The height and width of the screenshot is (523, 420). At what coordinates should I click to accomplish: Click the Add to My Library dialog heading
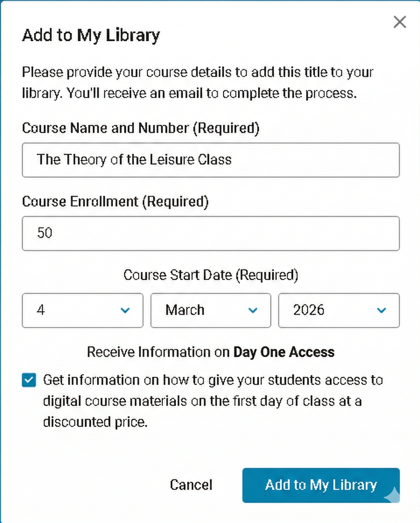tap(91, 35)
